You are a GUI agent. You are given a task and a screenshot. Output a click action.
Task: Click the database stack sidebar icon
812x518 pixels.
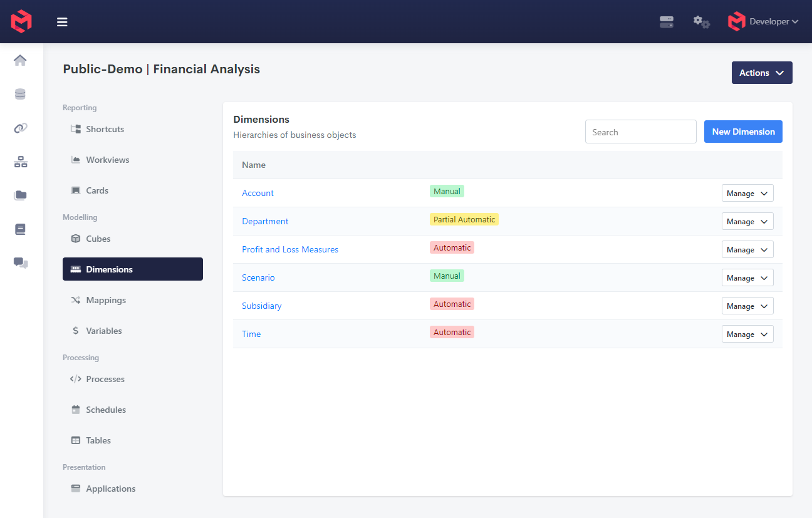pos(21,94)
